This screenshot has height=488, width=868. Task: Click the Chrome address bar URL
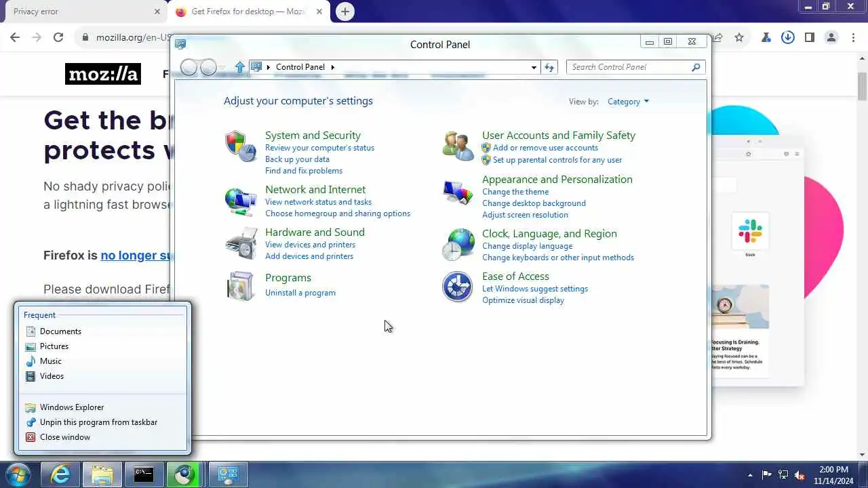tap(132, 38)
